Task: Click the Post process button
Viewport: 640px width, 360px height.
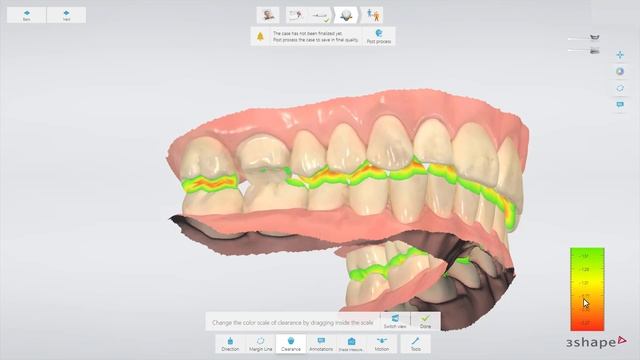Action: pyautogui.click(x=379, y=36)
